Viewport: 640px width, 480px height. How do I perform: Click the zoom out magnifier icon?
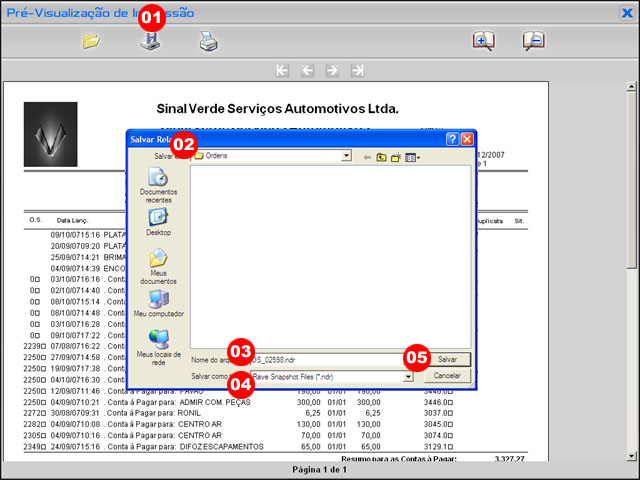pos(533,41)
